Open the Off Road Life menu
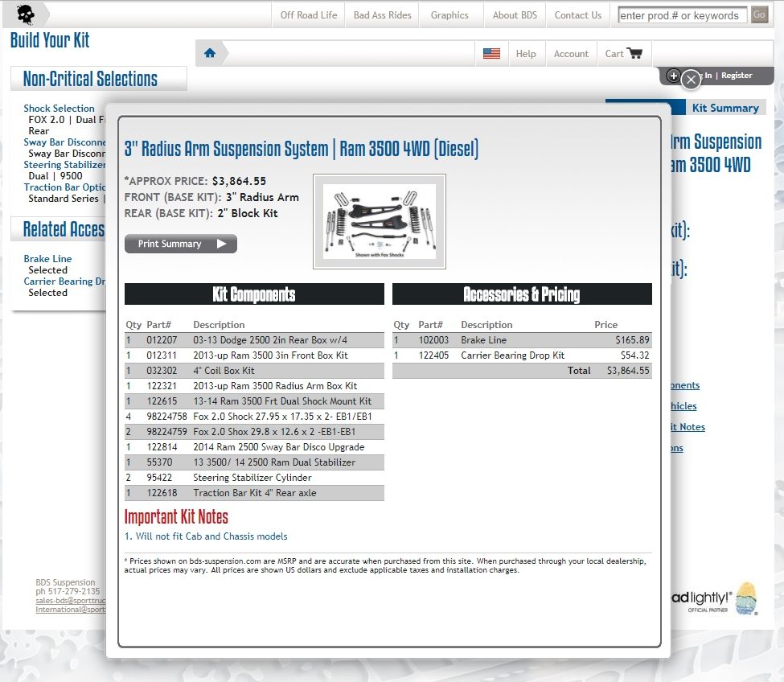 pyautogui.click(x=309, y=15)
